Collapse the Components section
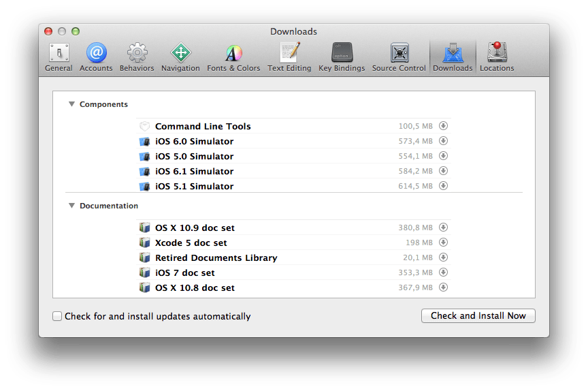The width and height of the screenshot is (588, 391). [x=71, y=104]
